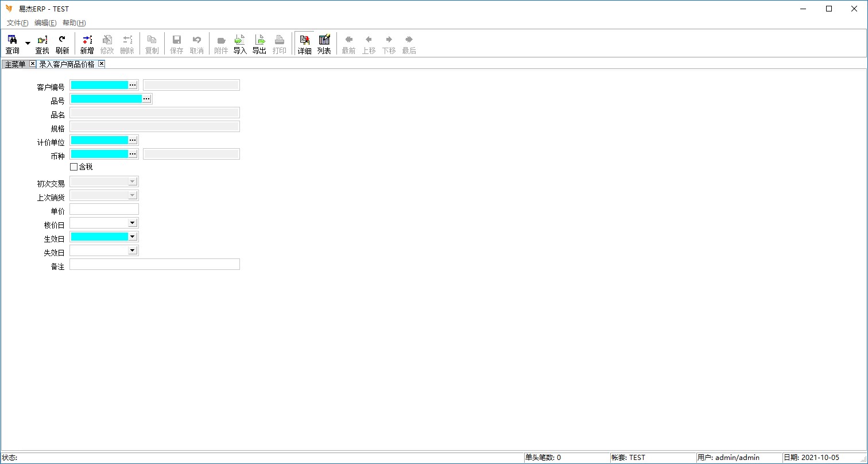Image resolution: width=868 pixels, height=464 pixels.
Task: Click the 品号 lookup ellipsis button
Action: 146,99
